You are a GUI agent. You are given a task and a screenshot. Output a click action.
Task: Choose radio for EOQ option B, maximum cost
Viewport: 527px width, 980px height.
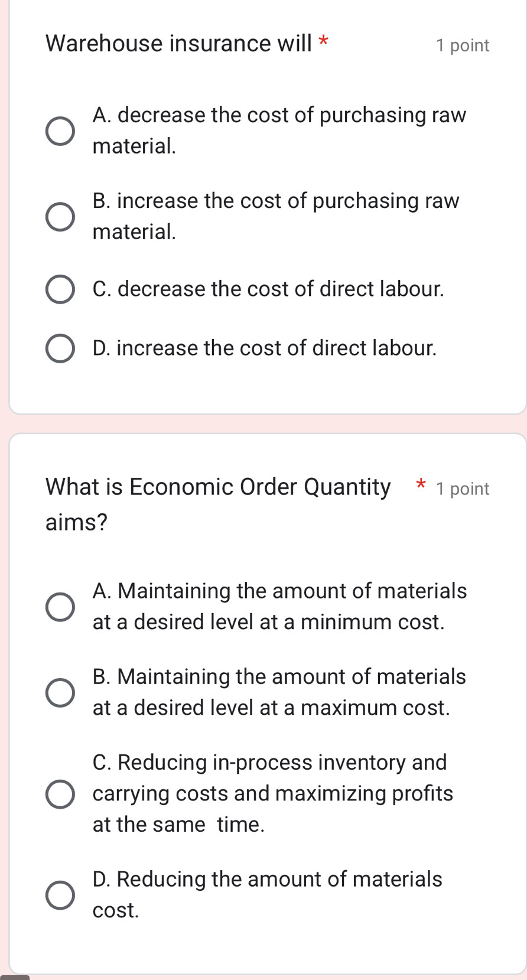pyautogui.click(x=60, y=692)
